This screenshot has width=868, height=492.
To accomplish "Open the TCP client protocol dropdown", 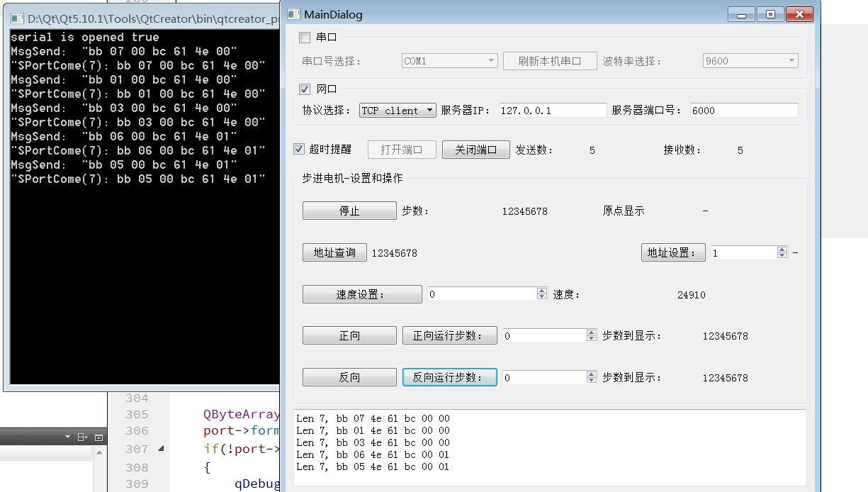I will point(398,111).
